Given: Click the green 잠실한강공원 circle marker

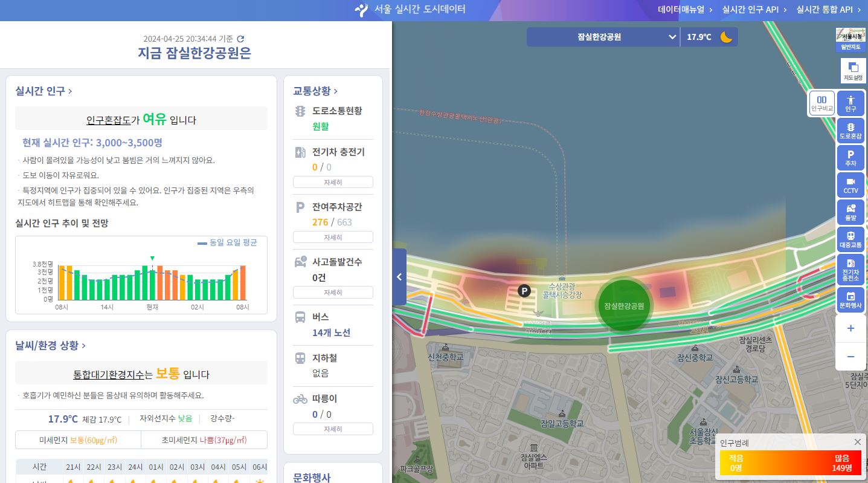Looking at the screenshot, I should pyautogui.click(x=624, y=305).
